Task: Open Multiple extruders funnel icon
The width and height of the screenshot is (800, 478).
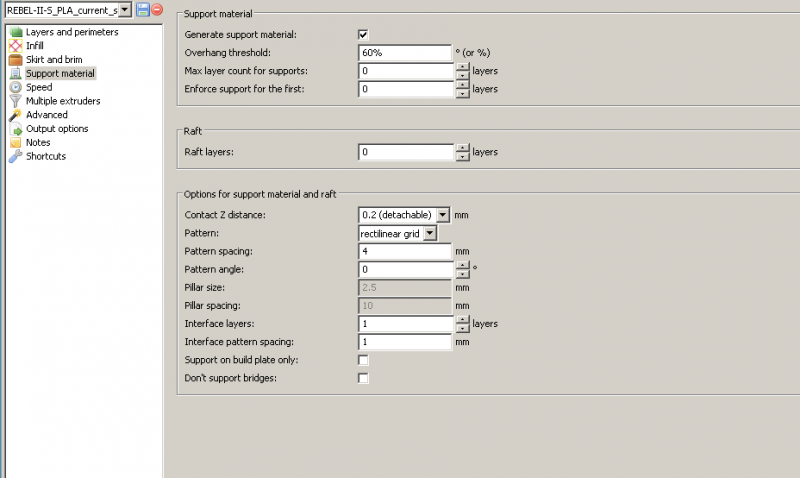Action: [16, 101]
